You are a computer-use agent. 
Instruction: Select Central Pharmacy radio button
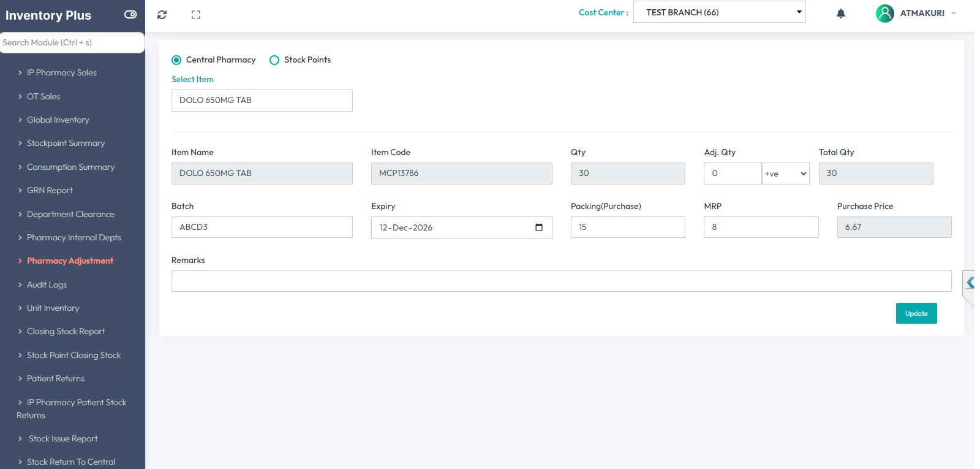[x=176, y=60]
